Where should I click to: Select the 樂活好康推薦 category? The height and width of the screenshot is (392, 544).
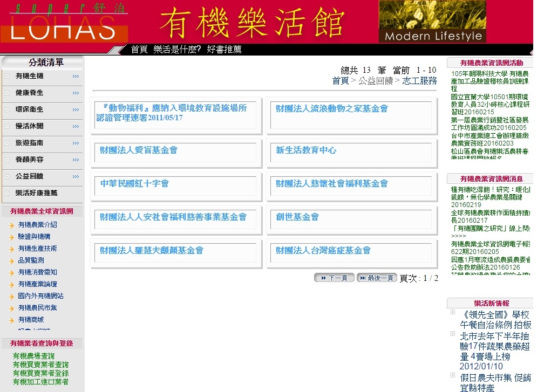[x=37, y=192]
